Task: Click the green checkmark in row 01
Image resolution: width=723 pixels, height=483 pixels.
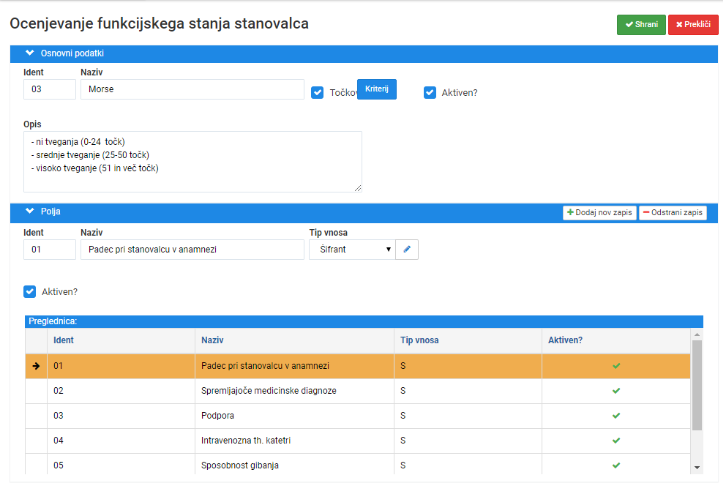Action: [616, 366]
